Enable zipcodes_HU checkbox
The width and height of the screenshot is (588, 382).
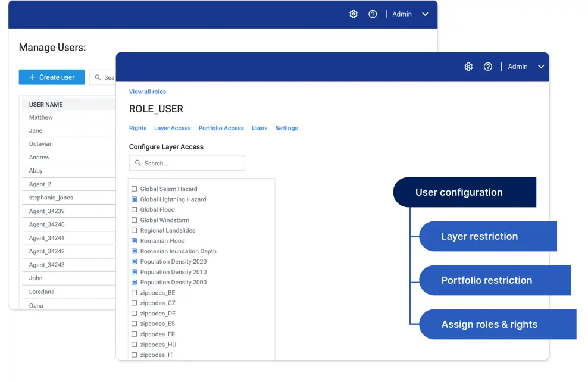(x=135, y=345)
